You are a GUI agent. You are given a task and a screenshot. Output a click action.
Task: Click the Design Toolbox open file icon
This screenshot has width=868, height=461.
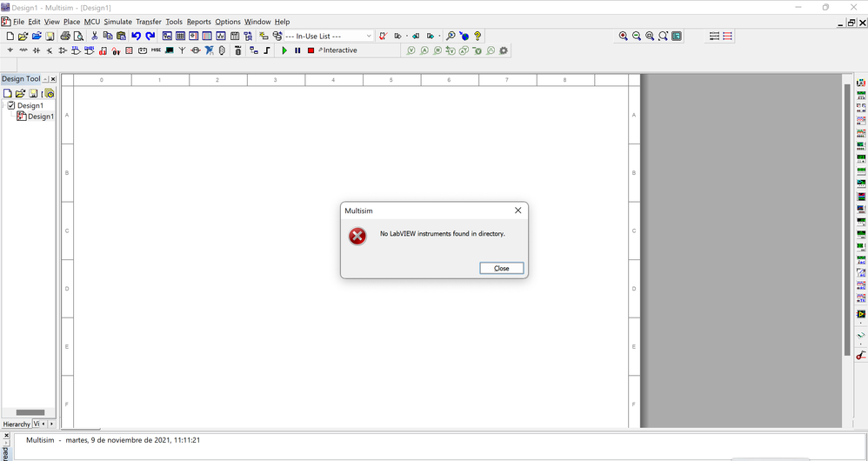point(21,93)
